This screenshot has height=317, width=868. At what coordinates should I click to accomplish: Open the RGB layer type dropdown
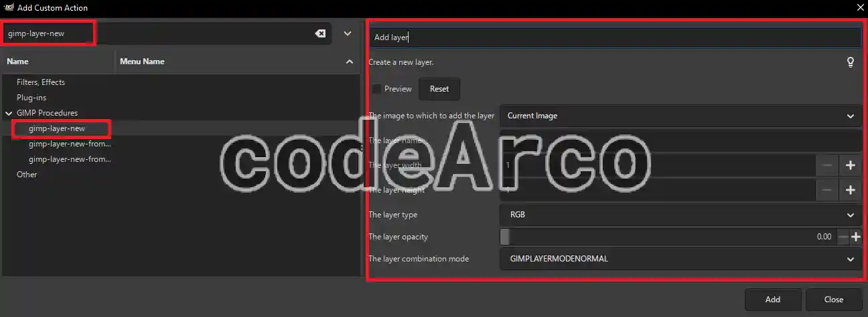point(680,215)
